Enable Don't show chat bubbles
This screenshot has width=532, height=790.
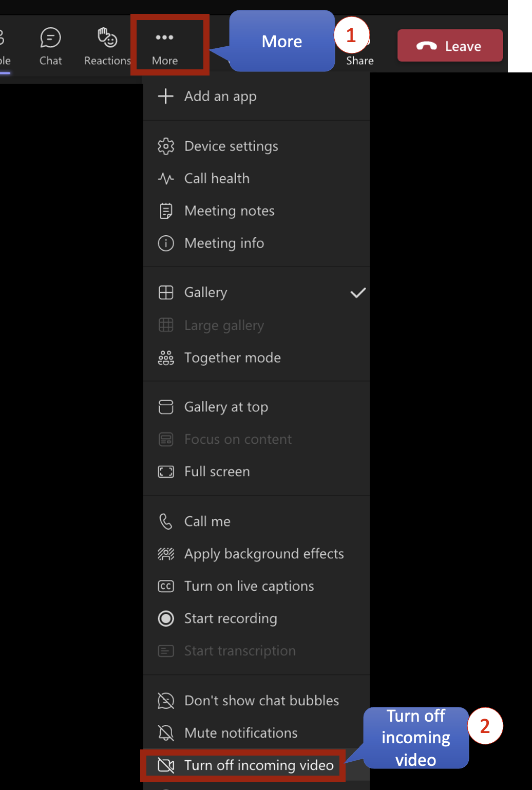tap(261, 700)
